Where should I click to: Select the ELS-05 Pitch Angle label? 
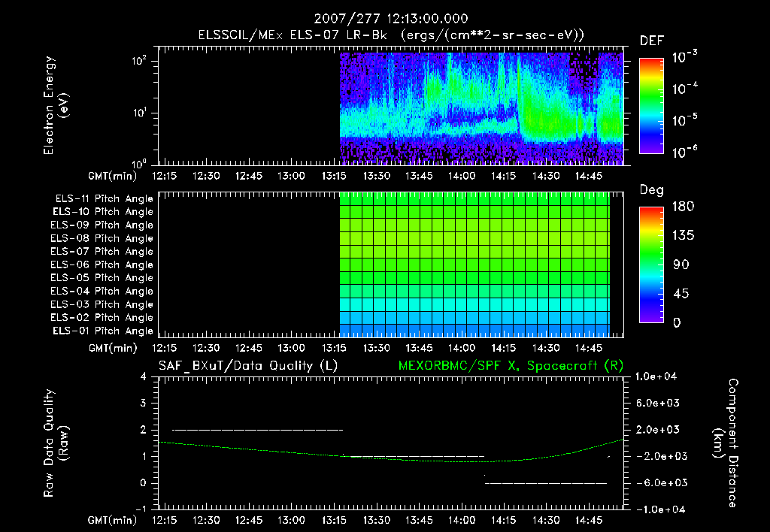[102, 278]
